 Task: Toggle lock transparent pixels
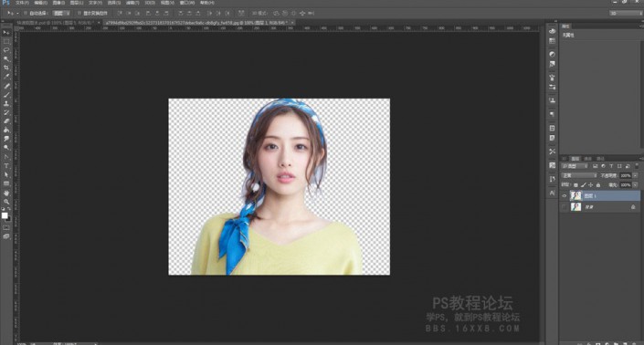click(575, 185)
